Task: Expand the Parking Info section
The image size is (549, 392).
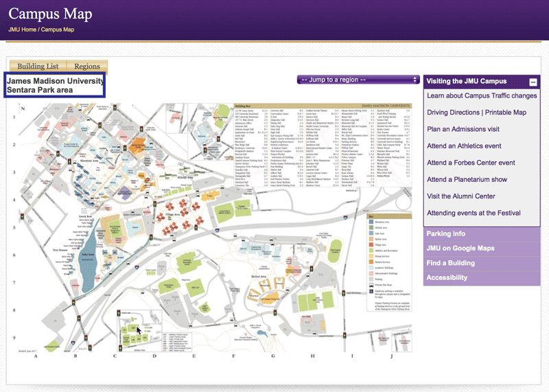Action: point(482,233)
